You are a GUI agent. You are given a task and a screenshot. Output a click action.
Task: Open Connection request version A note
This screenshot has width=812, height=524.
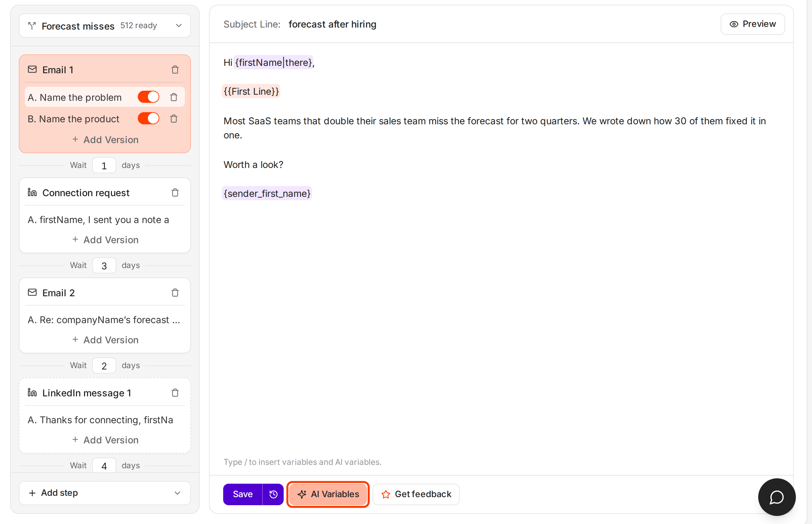[x=98, y=220]
